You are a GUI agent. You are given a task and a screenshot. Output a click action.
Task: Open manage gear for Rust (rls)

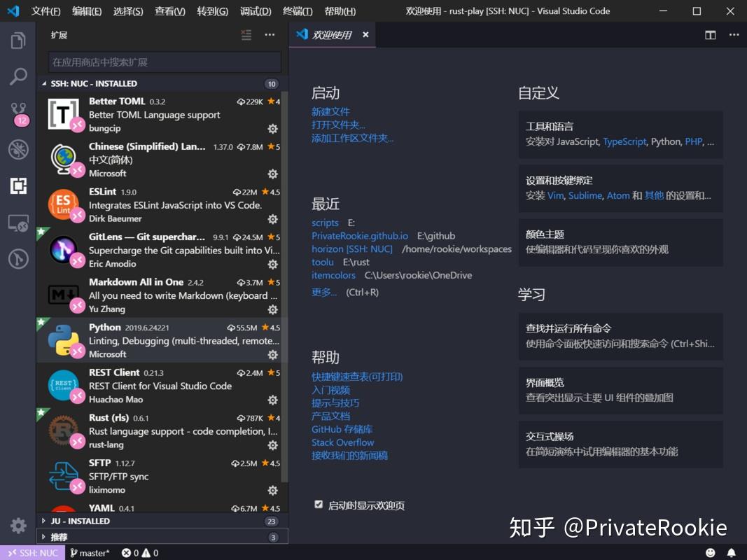272,445
